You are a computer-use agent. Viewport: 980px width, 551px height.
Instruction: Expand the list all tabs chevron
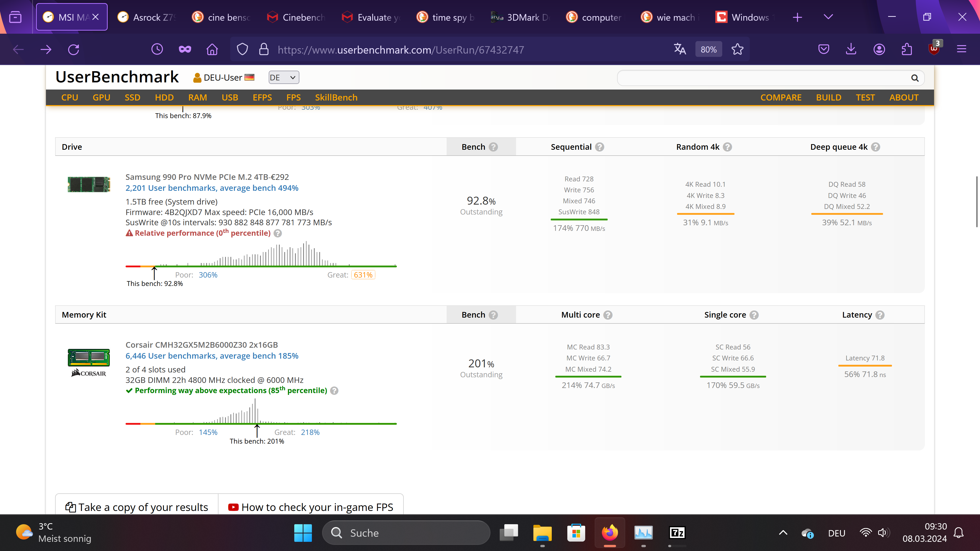pos(828,17)
